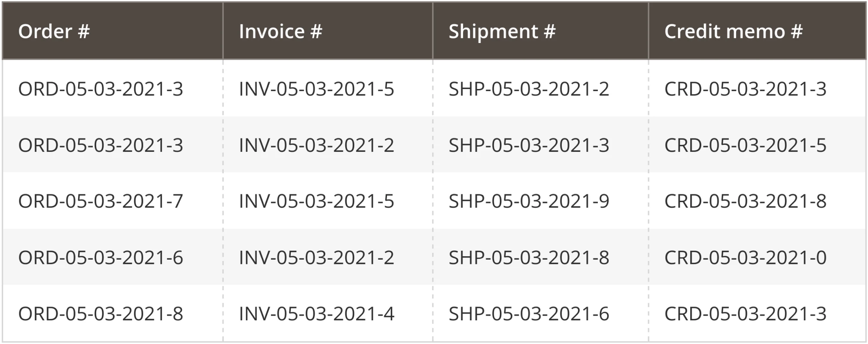Open credit memo CRD-05-03-2021-0
Image resolution: width=868 pixels, height=344 pixels.
745,258
